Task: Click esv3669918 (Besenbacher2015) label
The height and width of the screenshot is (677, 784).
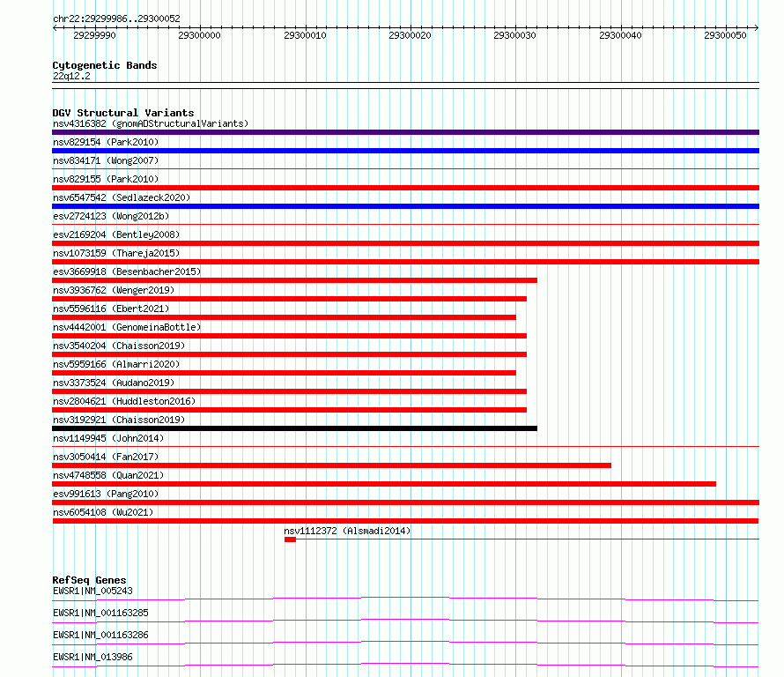Action: [127, 272]
